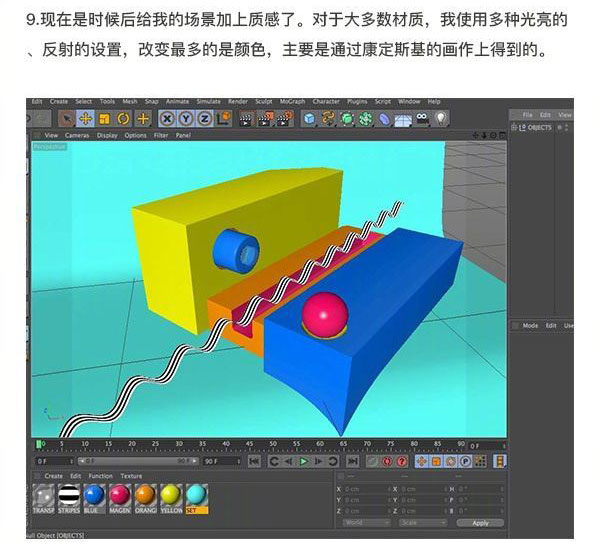Open the green generators cube icon
Image resolution: width=600 pixels, height=544 pixels.
[347, 119]
